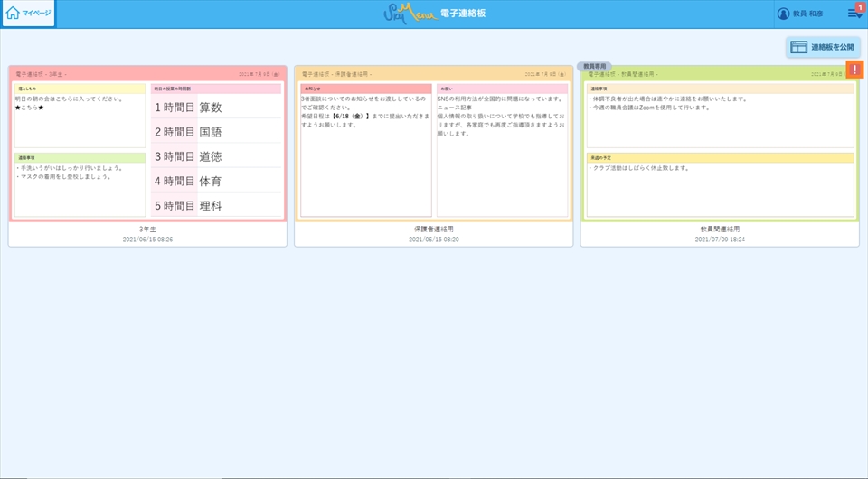Click the 教員専用 tag label
This screenshot has width=868, height=479.
click(x=594, y=67)
